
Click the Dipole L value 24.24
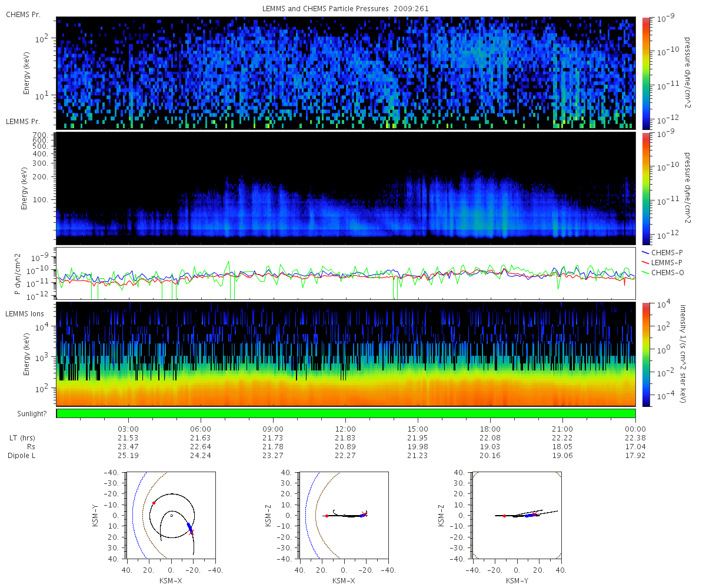click(x=201, y=456)
